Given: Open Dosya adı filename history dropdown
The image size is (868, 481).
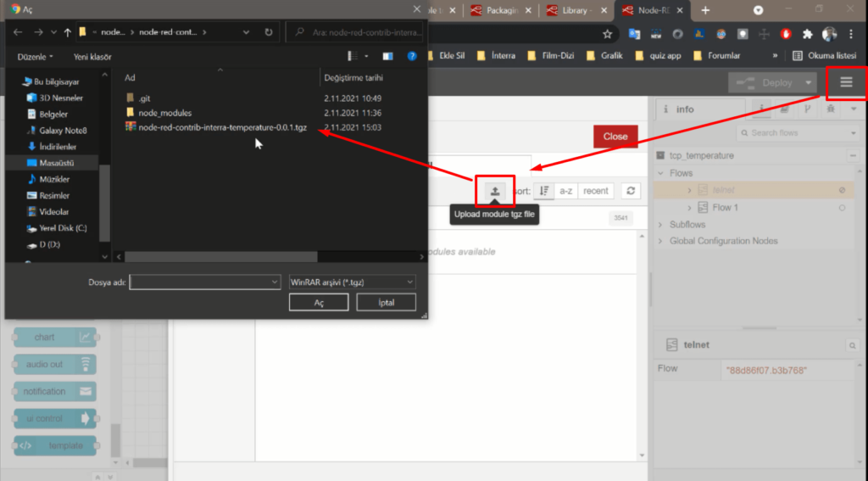Looking at the screenshot, I should tap(275, 282).
